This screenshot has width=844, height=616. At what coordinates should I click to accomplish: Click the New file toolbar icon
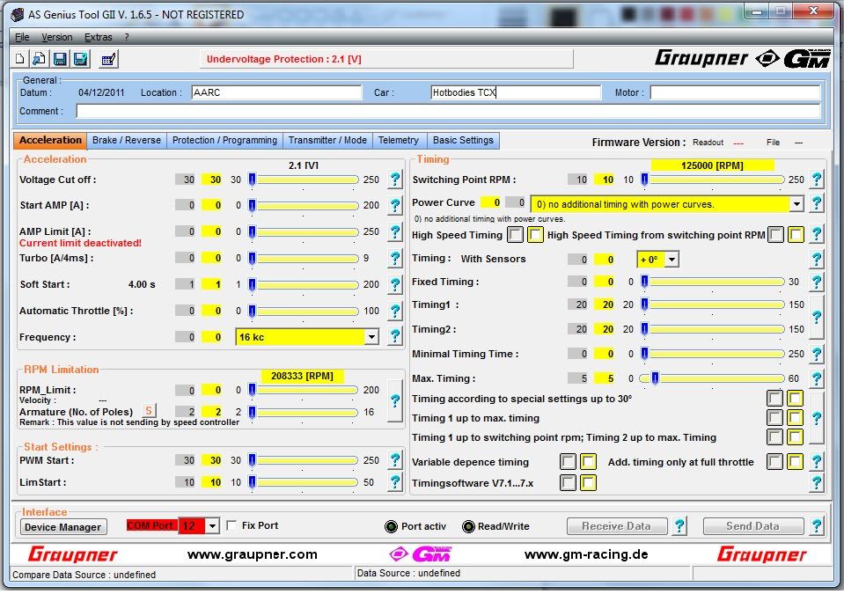pyautogui.click(x=20, y=59)
